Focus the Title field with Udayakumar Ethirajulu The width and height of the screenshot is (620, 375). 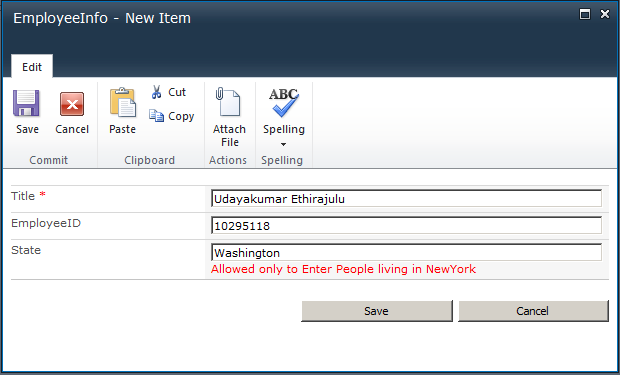tap(406, 199)
